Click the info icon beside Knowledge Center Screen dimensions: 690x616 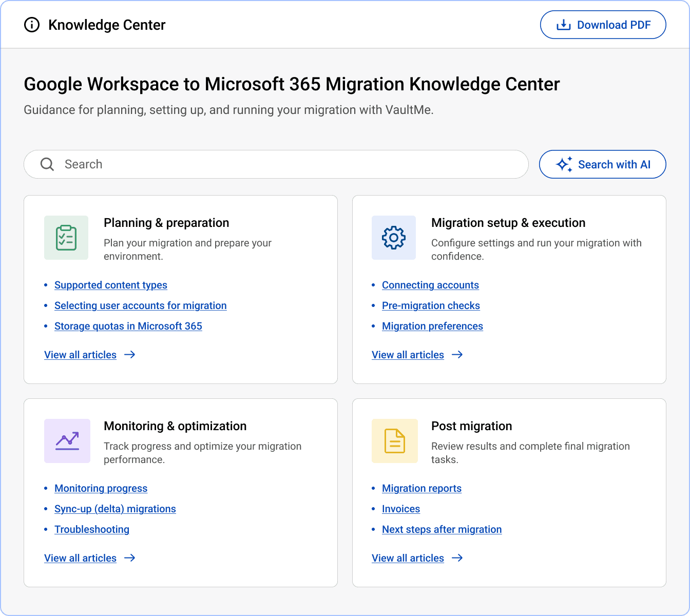pyautogui.click(x=32, y=25)
